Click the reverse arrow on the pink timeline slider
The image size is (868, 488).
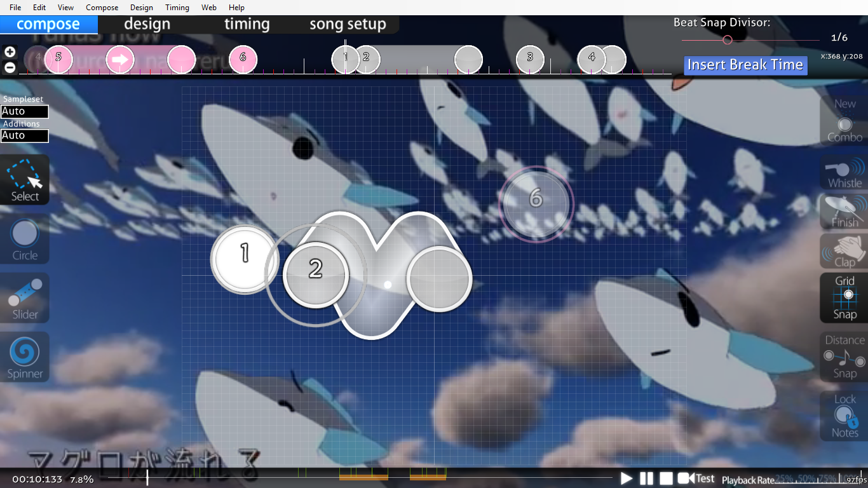tap(120, 60)
